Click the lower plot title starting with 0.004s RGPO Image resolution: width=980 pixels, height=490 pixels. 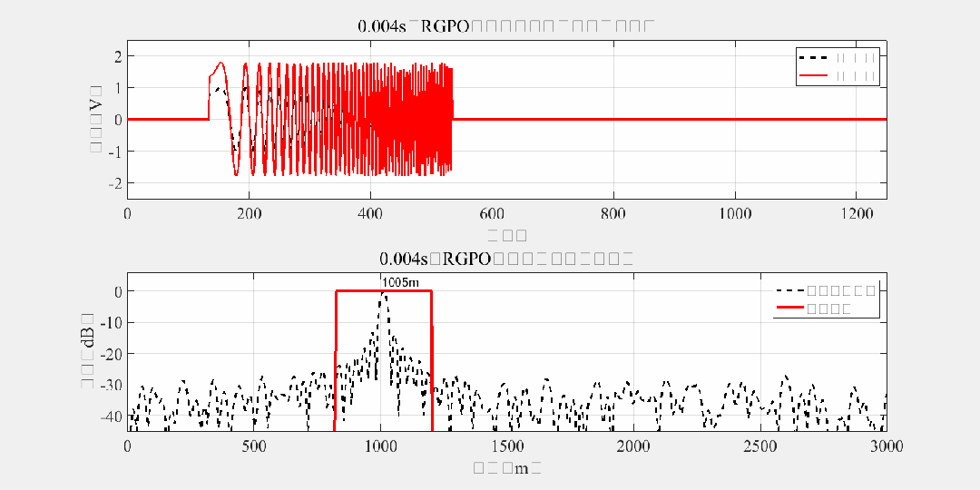[507, 259]
